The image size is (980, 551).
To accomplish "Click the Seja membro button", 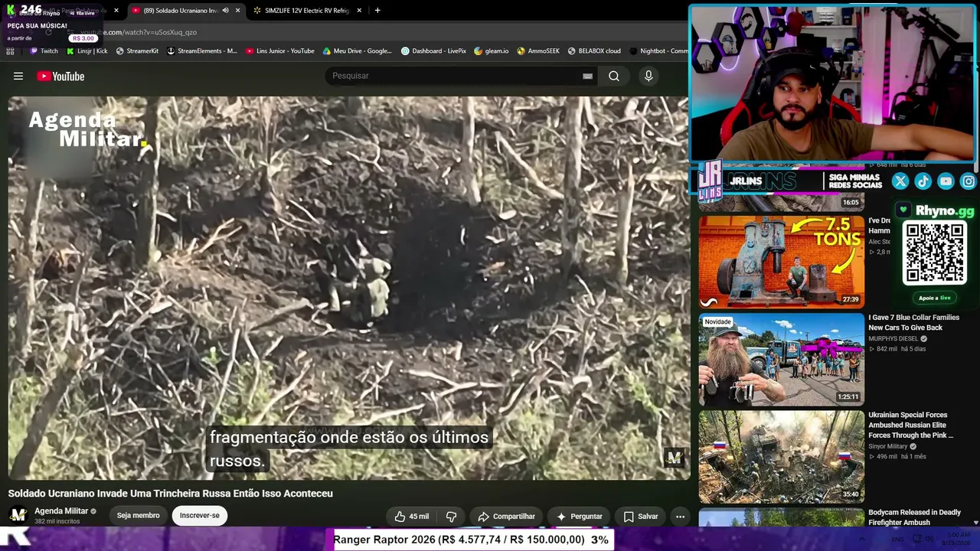I will pos(138,515).
